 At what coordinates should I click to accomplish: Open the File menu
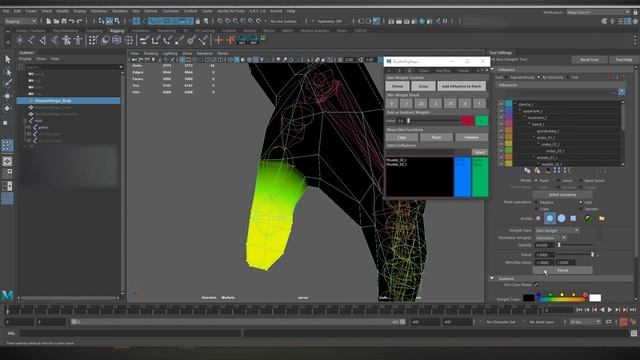[6, 11]
